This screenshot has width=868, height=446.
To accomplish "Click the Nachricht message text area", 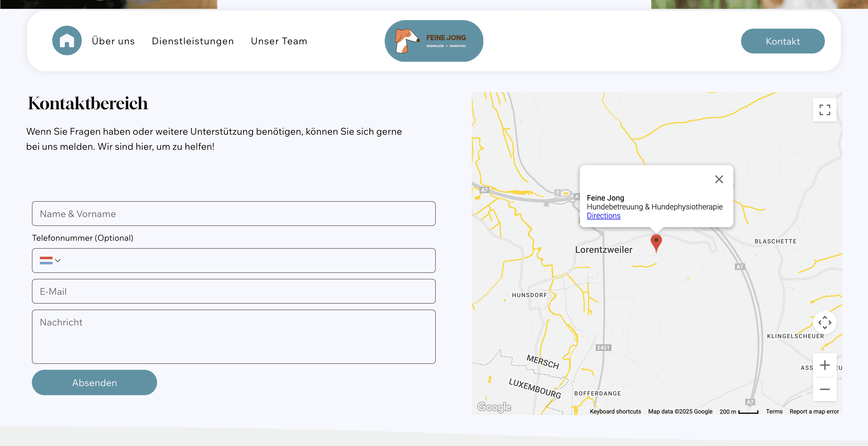I will [234, 336].
